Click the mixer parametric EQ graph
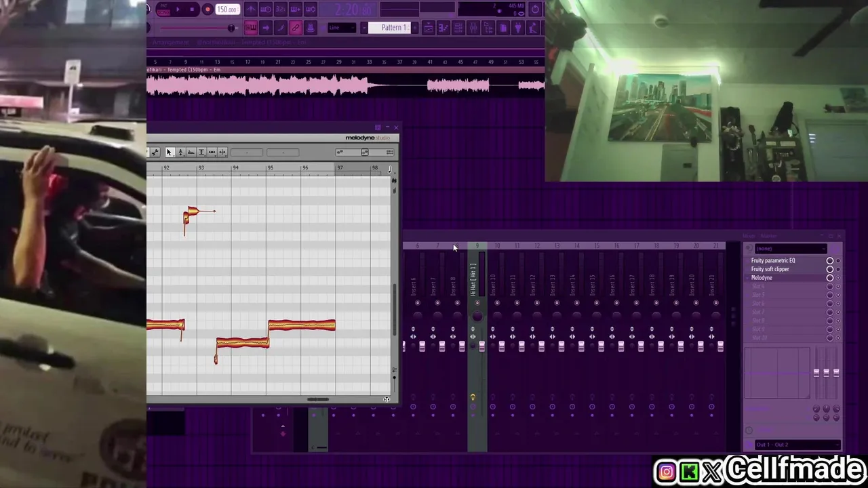Screen dimensions: 868x488 coord(777,373)
